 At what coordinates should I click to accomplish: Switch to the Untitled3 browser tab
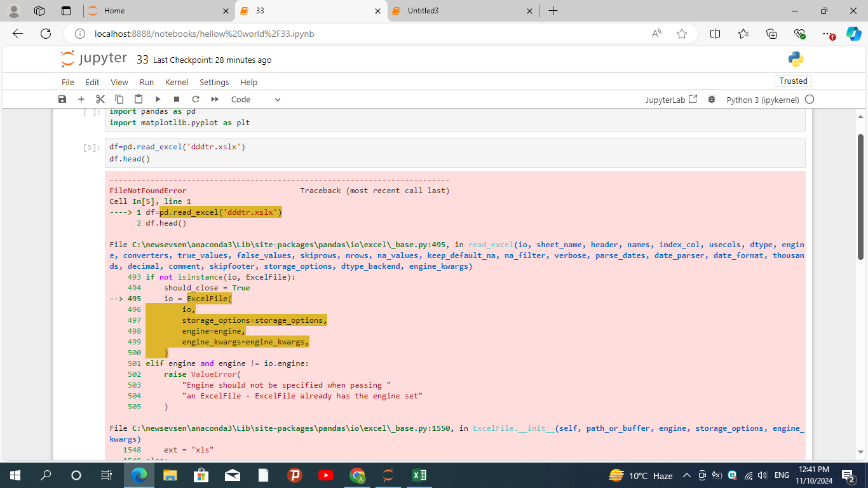463,11
